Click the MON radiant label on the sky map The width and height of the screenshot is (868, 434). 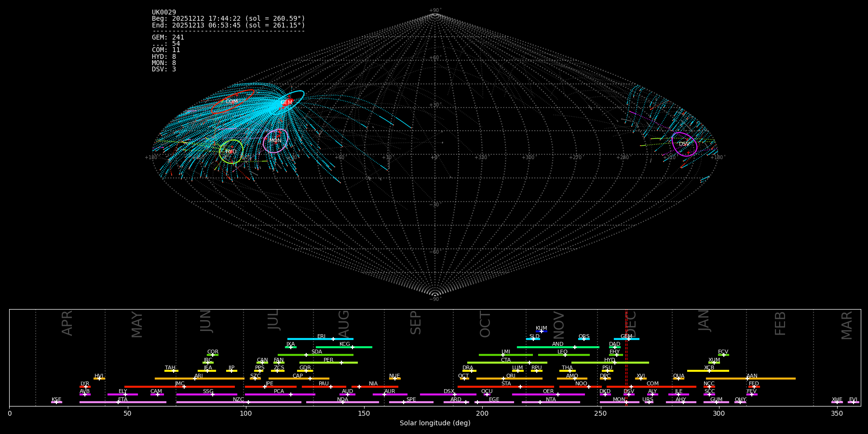275,141
